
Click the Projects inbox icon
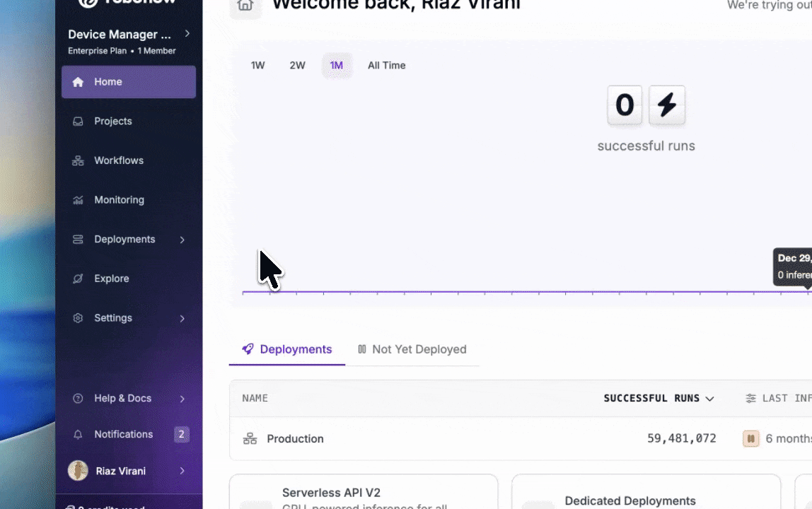[79, 122]
